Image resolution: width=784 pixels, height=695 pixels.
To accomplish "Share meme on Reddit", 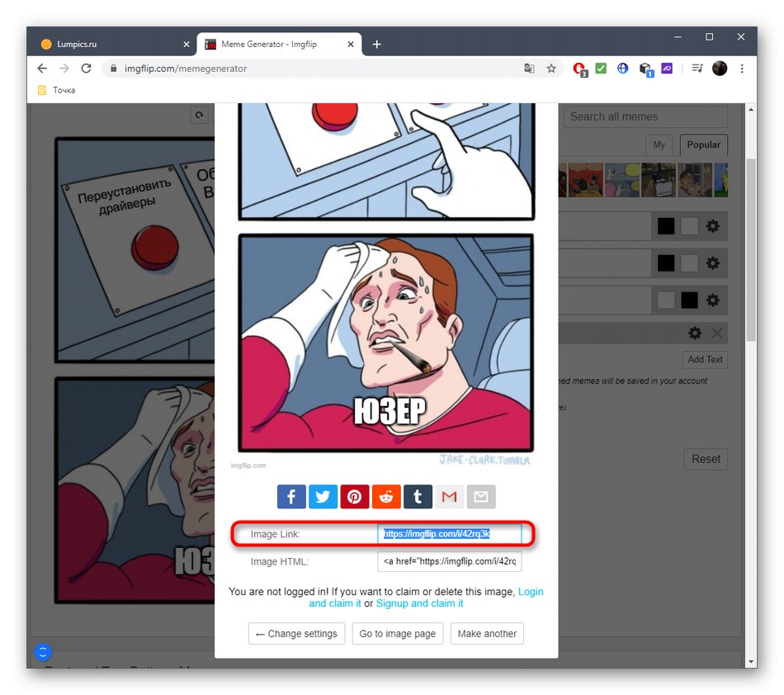I will click(x=386, y=497).
